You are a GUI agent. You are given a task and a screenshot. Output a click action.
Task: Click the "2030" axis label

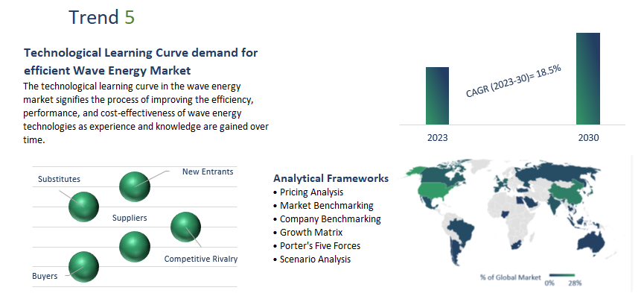(588, 138)
